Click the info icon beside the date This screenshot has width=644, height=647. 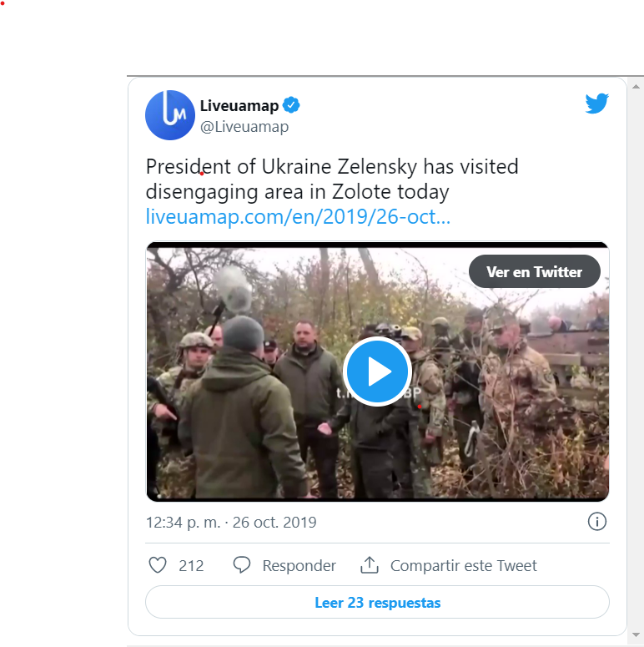[x=596, y=522]
